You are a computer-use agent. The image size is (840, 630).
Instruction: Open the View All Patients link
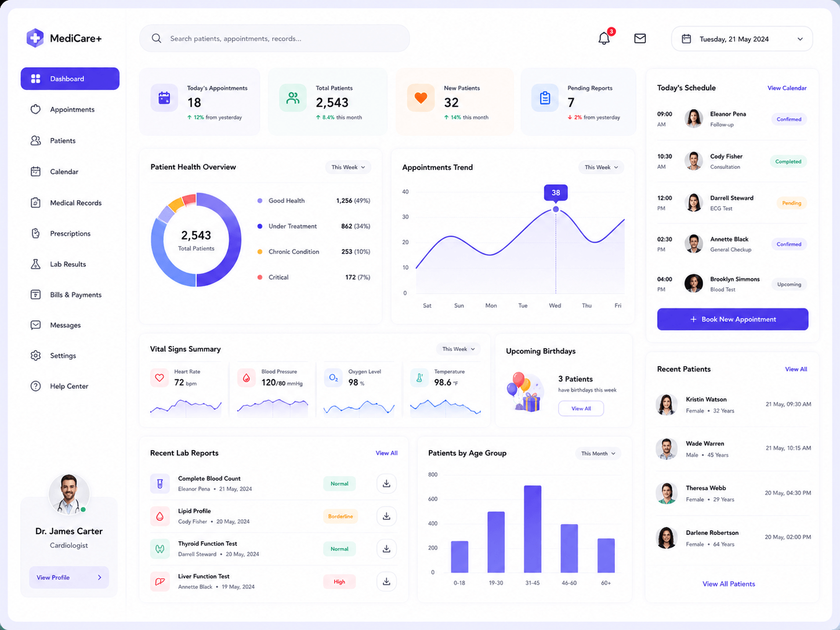pyautogui.click(x=729, y=584)
